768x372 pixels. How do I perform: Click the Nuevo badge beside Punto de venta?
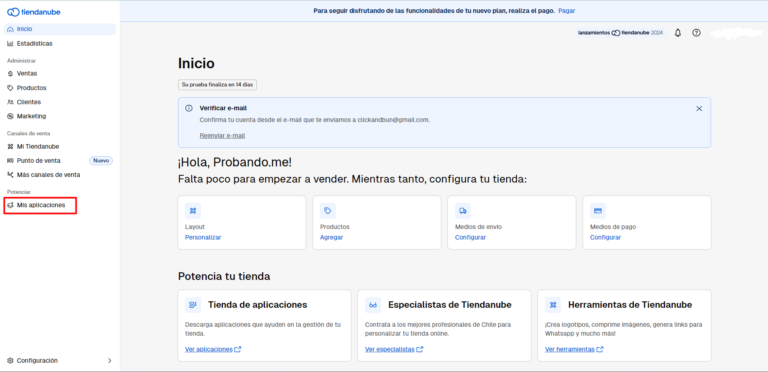[101, 161]
